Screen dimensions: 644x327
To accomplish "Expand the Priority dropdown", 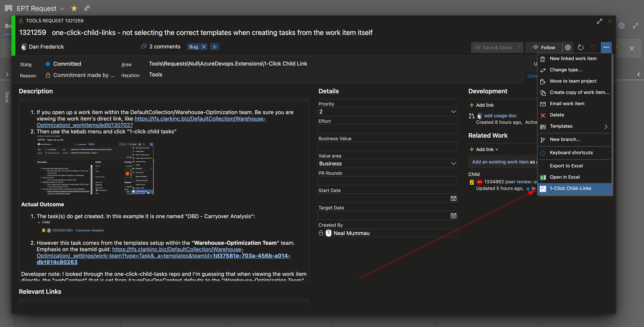I will click(453, 112).
